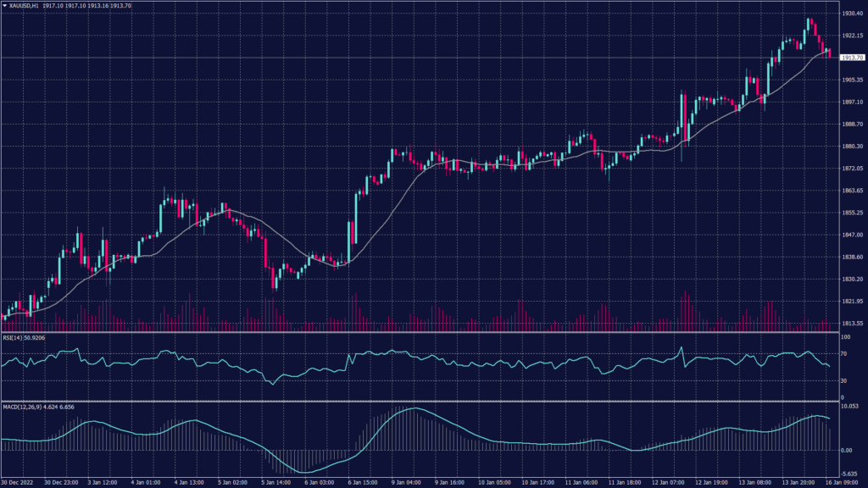Image resolution: width=868 pixels, height=488 pixels.
Task: Click the MACD 10.053 scale value
Action: (849, 407)
